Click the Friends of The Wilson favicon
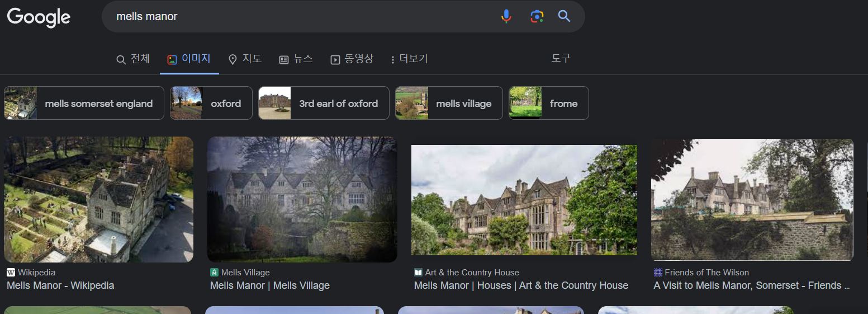868x314 pixels. click(658, 273)
